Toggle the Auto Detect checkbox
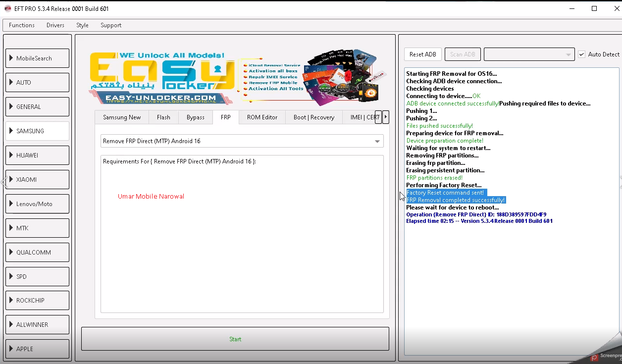Screen dimensions: 622x364 tap(582, 54)
